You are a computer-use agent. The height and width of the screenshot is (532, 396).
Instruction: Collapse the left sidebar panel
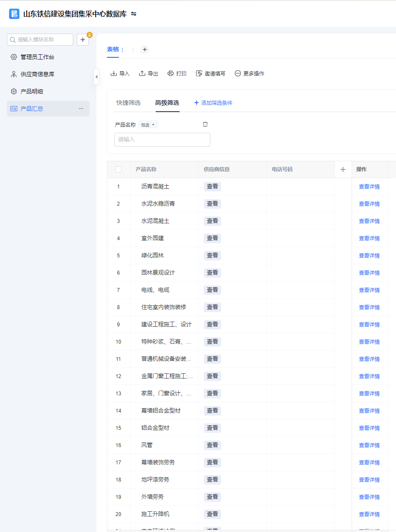(x=97, y=77)
